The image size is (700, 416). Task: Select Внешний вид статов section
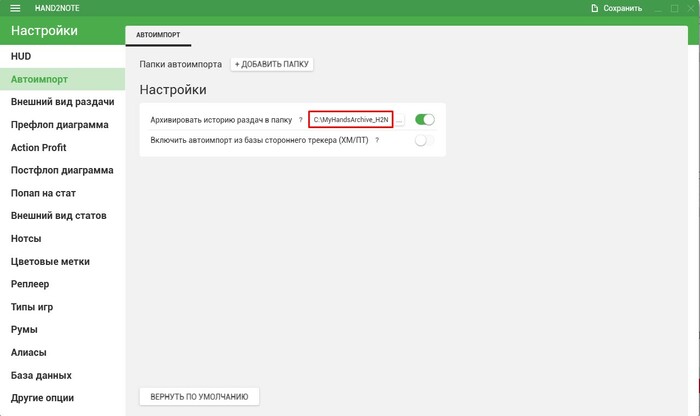pyautogui.click(x=62, y=216)
